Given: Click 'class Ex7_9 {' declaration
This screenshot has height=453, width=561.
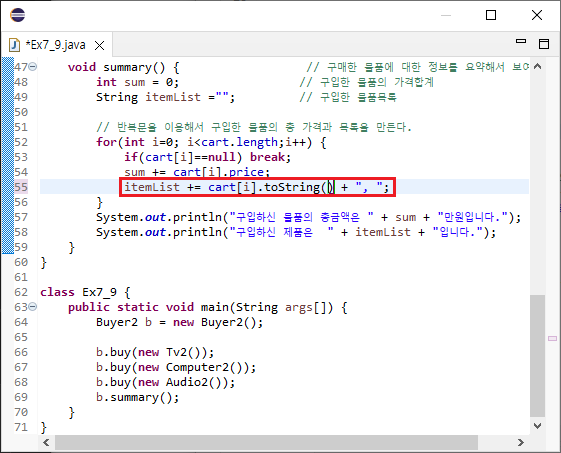Looking at the screenshot, I should tap(85, 292).
